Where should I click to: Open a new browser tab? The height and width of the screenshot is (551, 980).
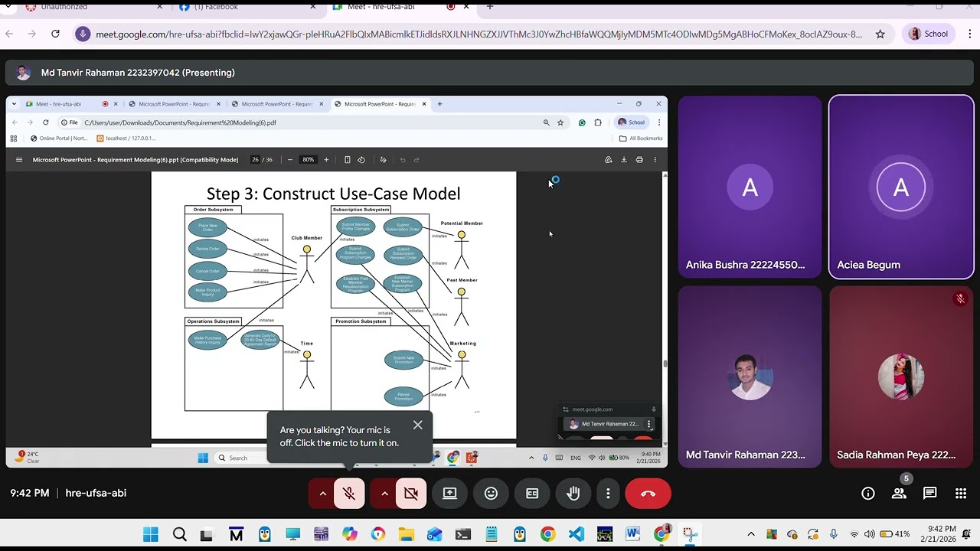pos(490,7)
